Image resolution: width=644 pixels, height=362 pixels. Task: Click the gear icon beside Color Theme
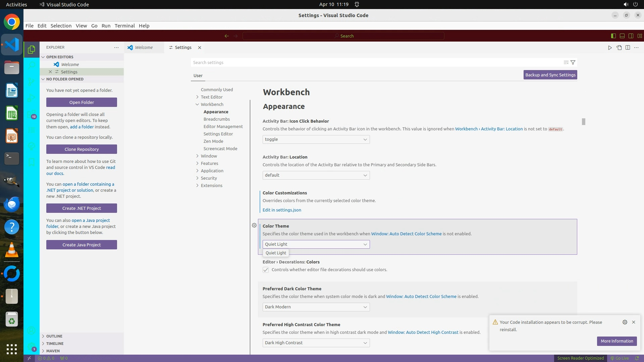pyautogui.click(x=254, y=226)
